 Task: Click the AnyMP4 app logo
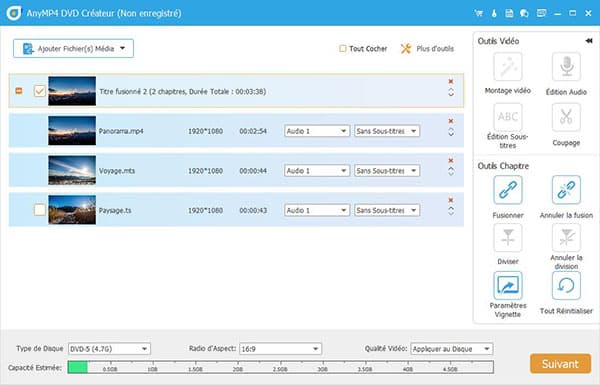(x=14, y=13)
